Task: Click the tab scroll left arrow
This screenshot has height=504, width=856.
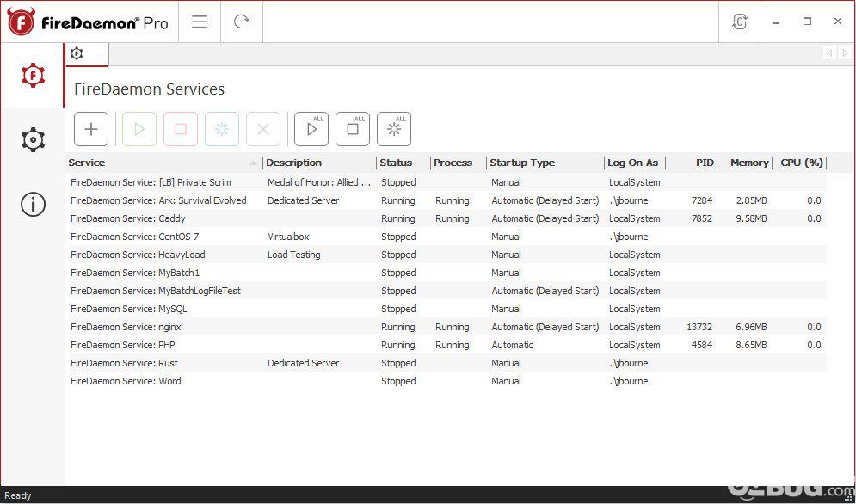Action: tap(830, 53)
